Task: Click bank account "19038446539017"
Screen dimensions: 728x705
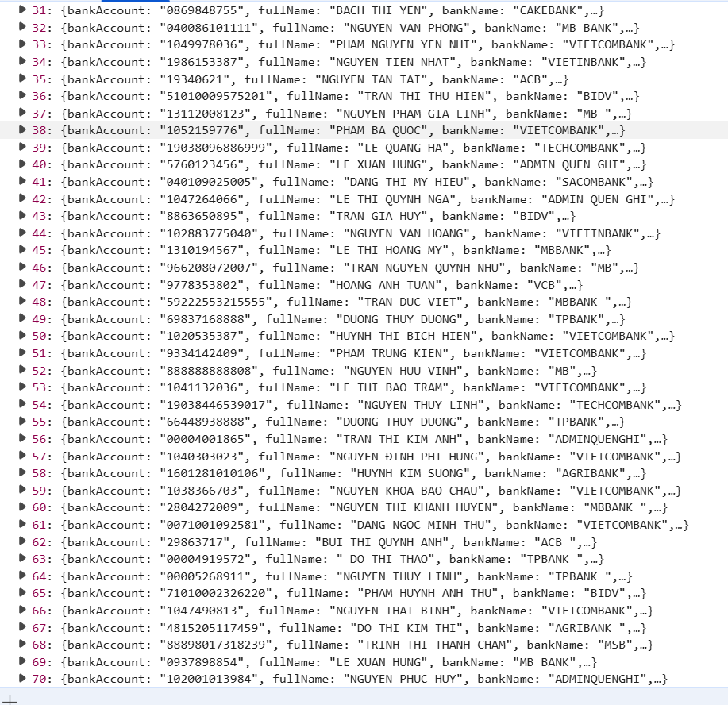Action: tap(215, 405)
